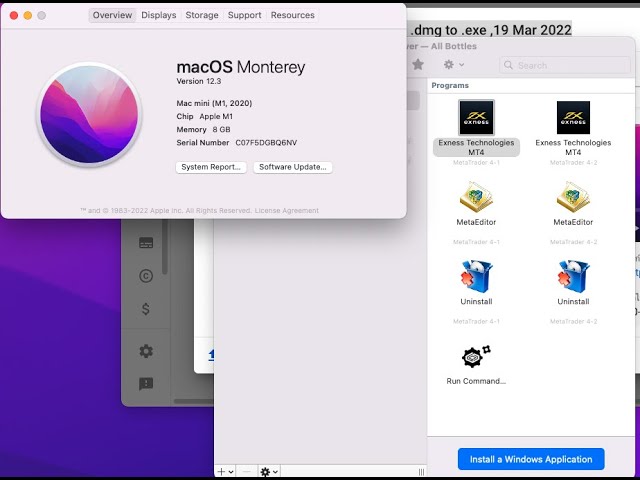The image size is (640, 480).
Task: Open the License Agreement link
Action: click(287, 211)
